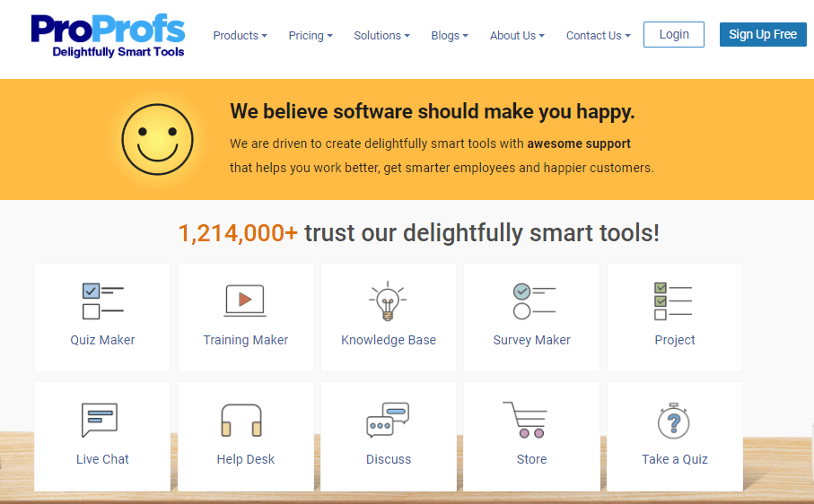Click the ProProfs logo
Screen dimensions: 814x504
tap(108, 36)
